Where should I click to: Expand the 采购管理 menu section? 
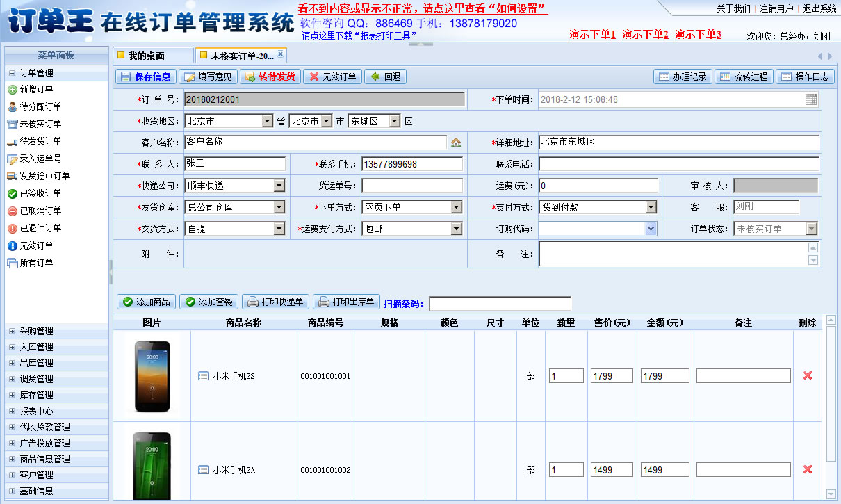(36, 332)
